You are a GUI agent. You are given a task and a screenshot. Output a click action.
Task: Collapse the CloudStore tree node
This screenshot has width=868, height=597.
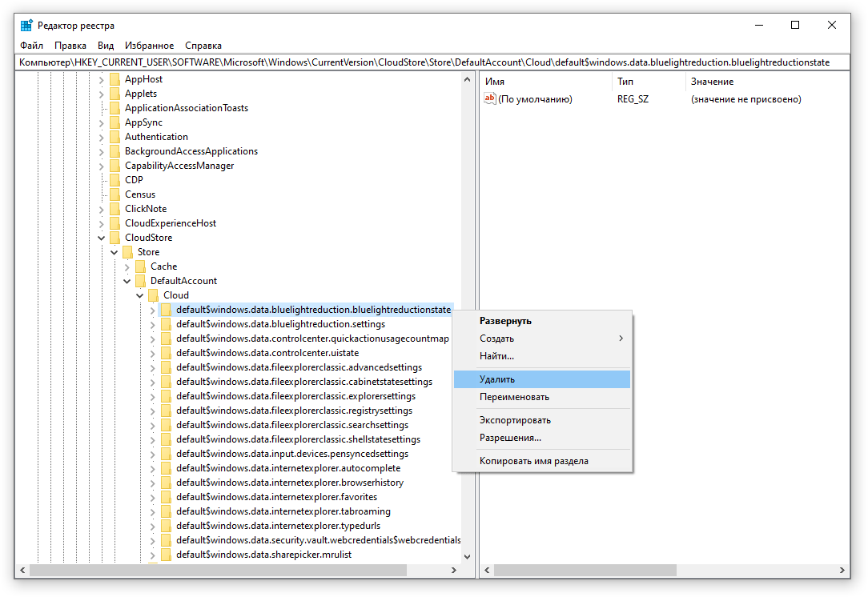(x=102, y=238)
